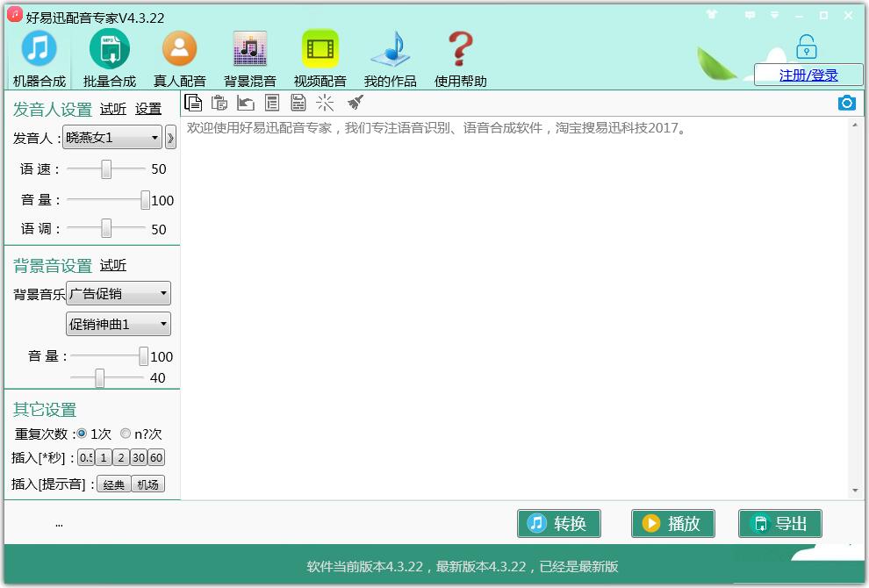Screen dimensions: 869x588
Task: Open 视频配音 video dubbing module
Action: (320, 58)
